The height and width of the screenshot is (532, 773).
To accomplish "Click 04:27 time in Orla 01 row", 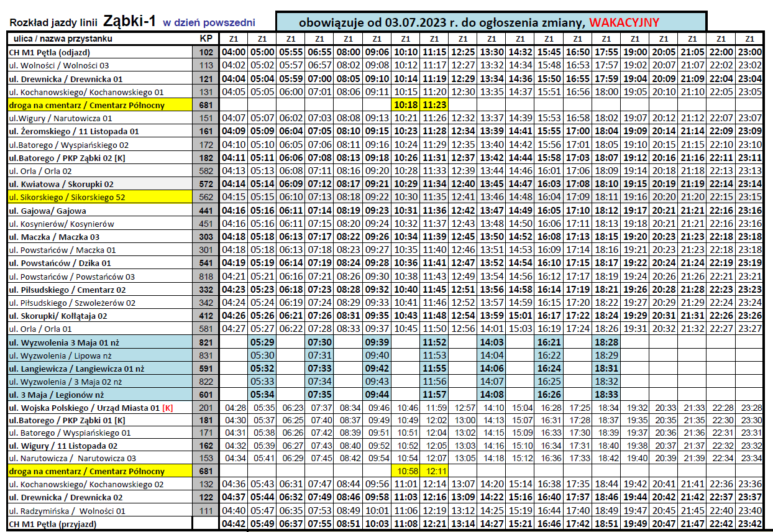I will point(234,328).
